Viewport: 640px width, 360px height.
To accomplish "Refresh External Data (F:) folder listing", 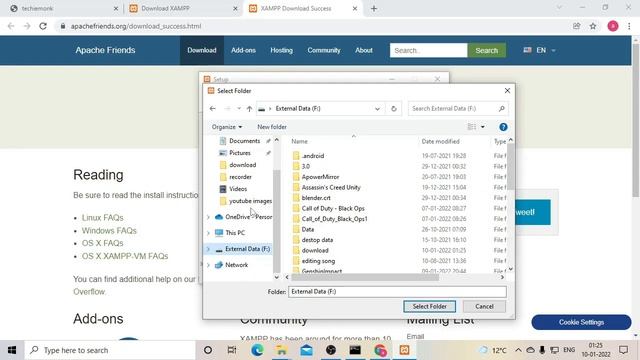I will [x=393, y=109].
